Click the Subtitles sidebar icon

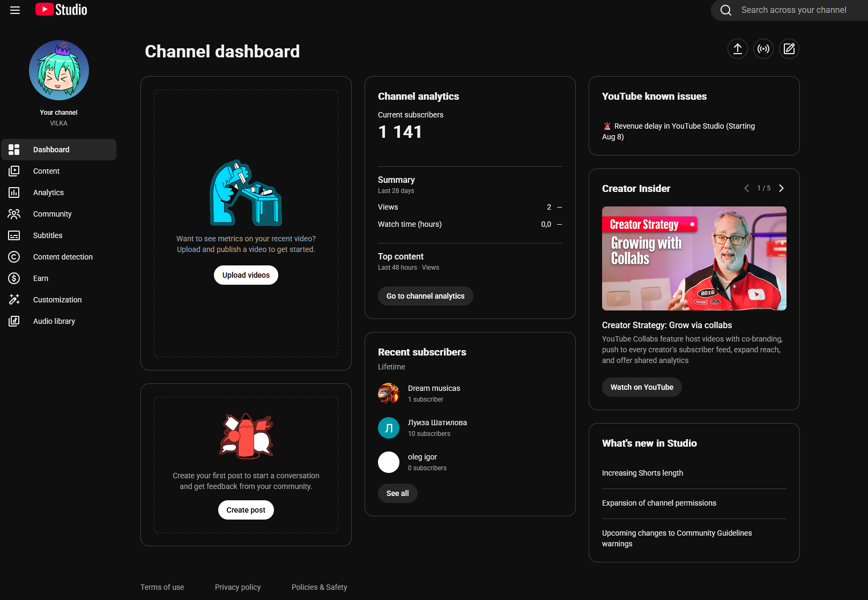pos(14,235)
